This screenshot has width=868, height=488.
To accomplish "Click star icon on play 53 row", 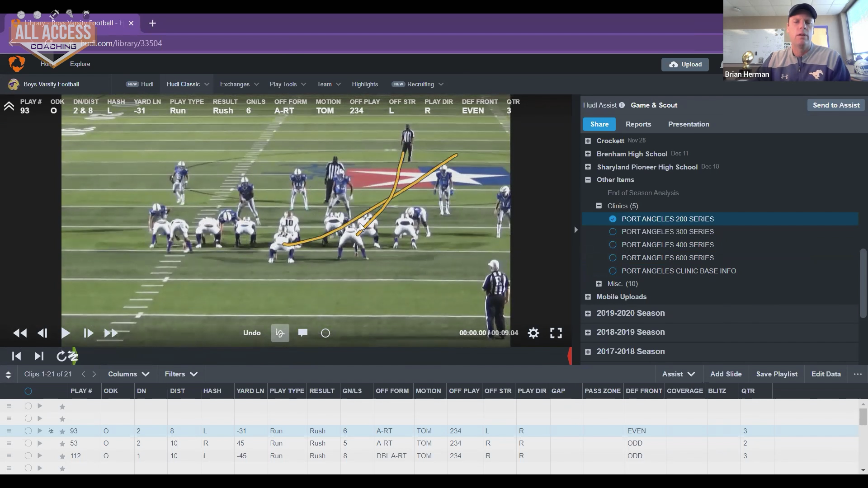I will tap(62, 444).
